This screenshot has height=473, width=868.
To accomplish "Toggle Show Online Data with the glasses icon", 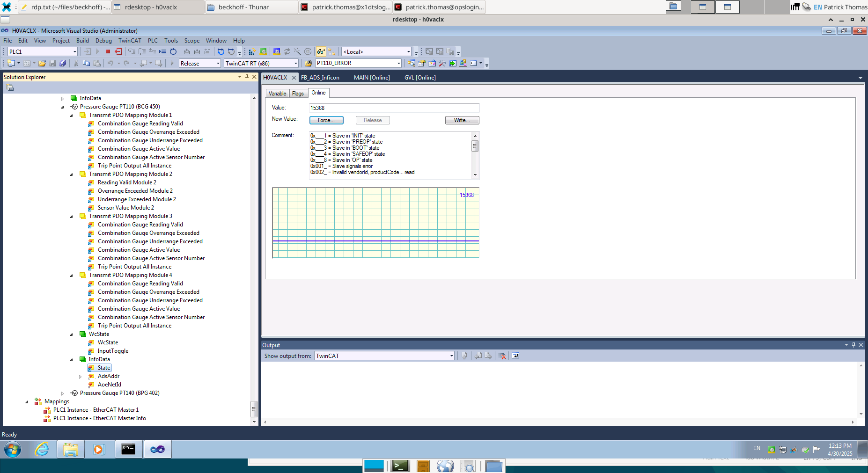I will (321, 52).
